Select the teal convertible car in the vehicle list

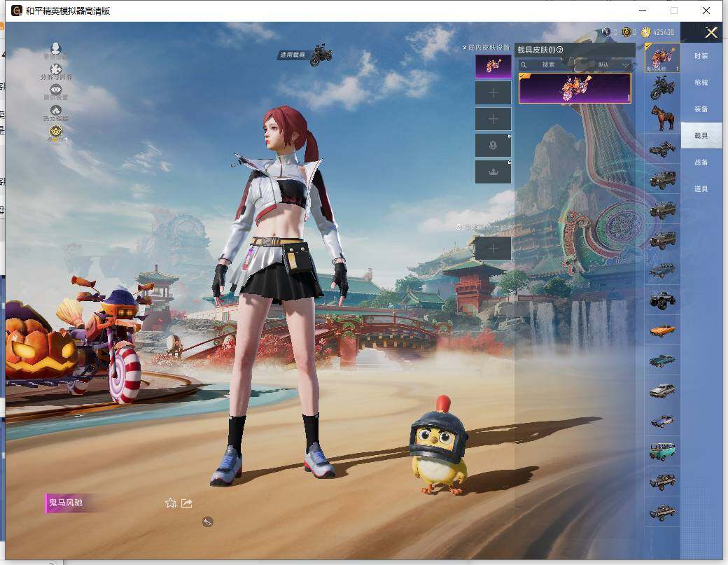pos(662,361)
